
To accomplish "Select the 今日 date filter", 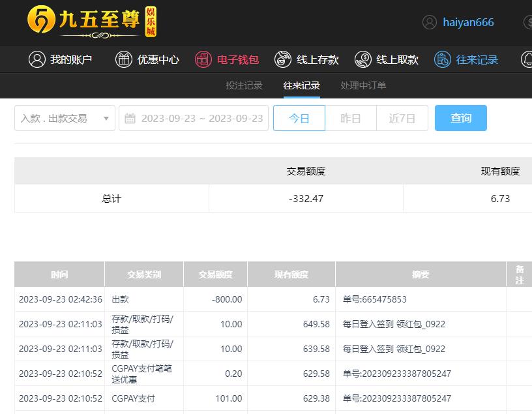I will (x=299, y=118).
